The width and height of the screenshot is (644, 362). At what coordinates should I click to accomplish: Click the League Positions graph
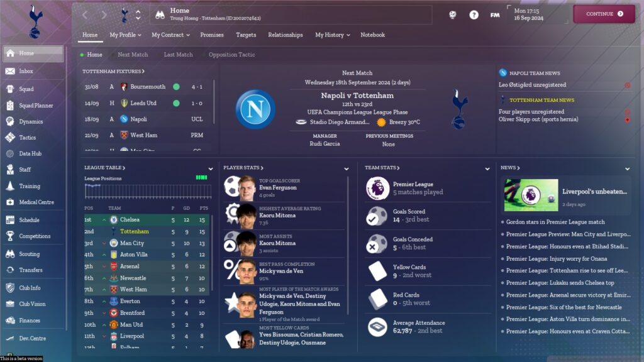tap(148, 191)
